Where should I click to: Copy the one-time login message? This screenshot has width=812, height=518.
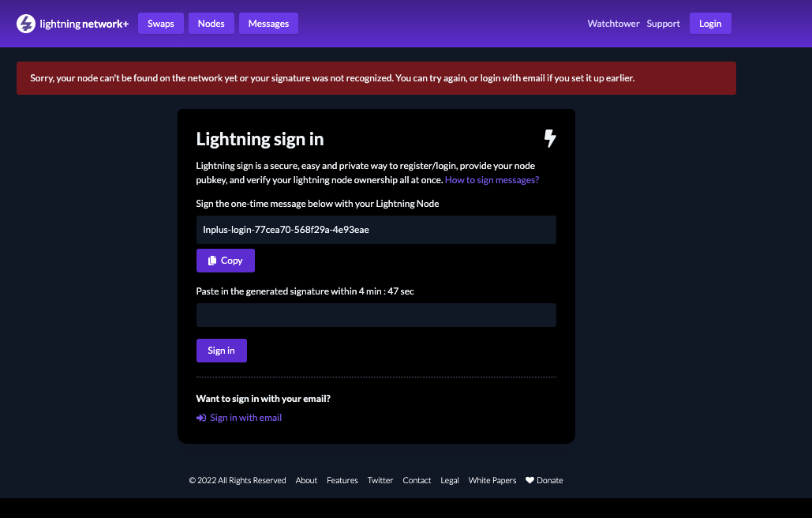point(226,261)
